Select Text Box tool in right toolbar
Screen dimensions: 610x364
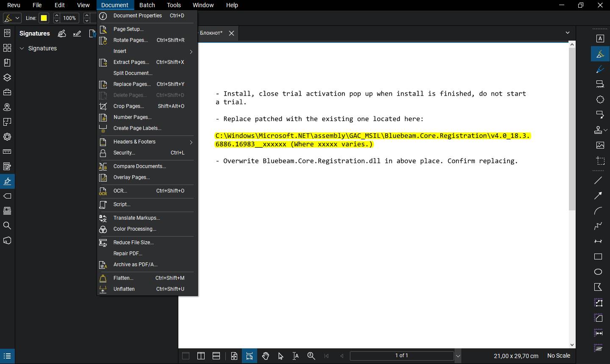click(600, 39)
